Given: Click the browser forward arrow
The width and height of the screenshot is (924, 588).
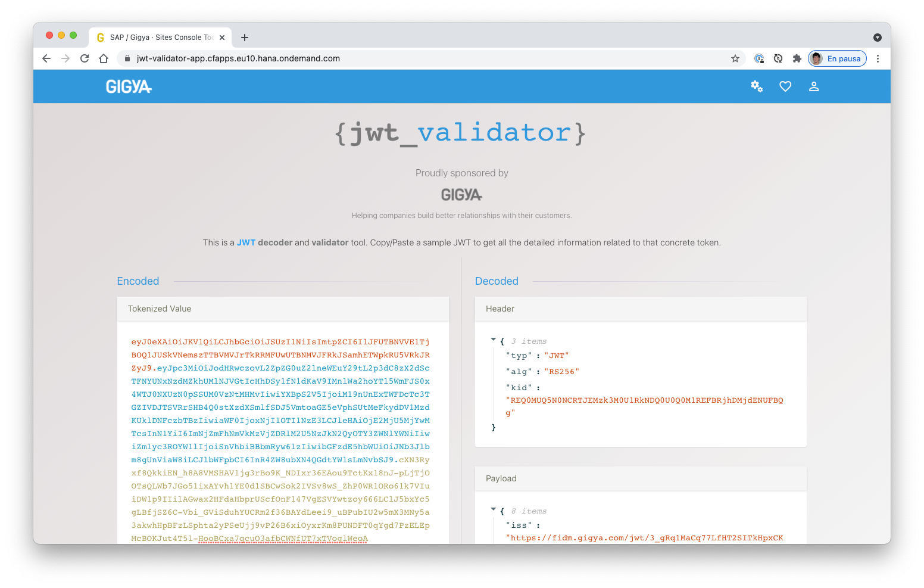Looking at the screenshot, I should point(65,58).
